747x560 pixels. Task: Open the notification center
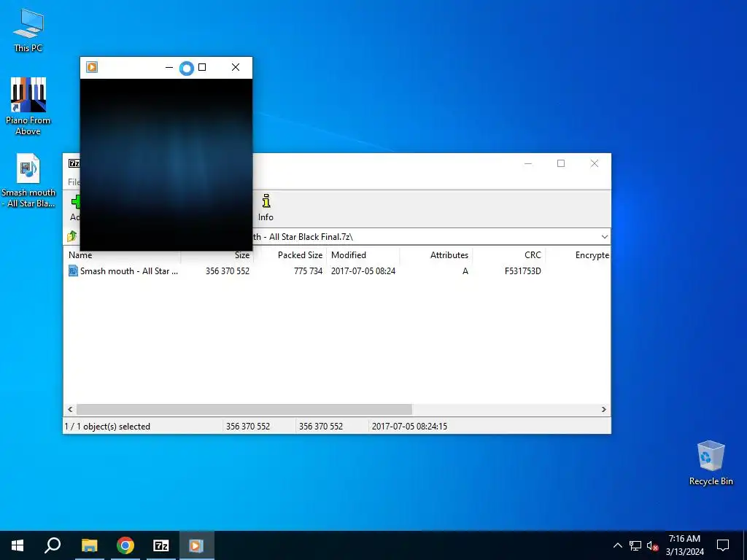click(723, 545)
